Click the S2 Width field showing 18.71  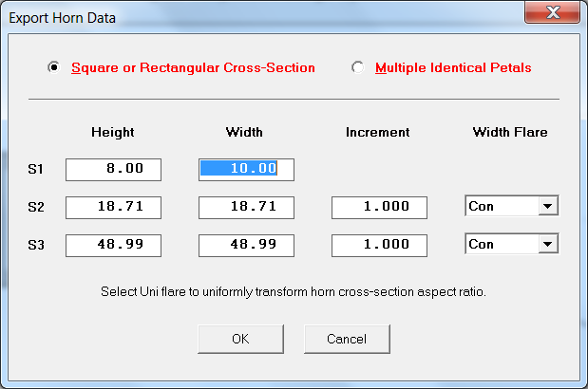pyautogui.click(x=246, y=208)
